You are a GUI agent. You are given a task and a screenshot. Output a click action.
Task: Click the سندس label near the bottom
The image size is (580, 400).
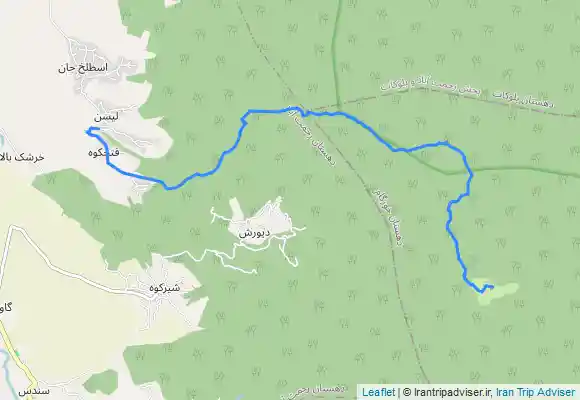(x=34, y=391)
